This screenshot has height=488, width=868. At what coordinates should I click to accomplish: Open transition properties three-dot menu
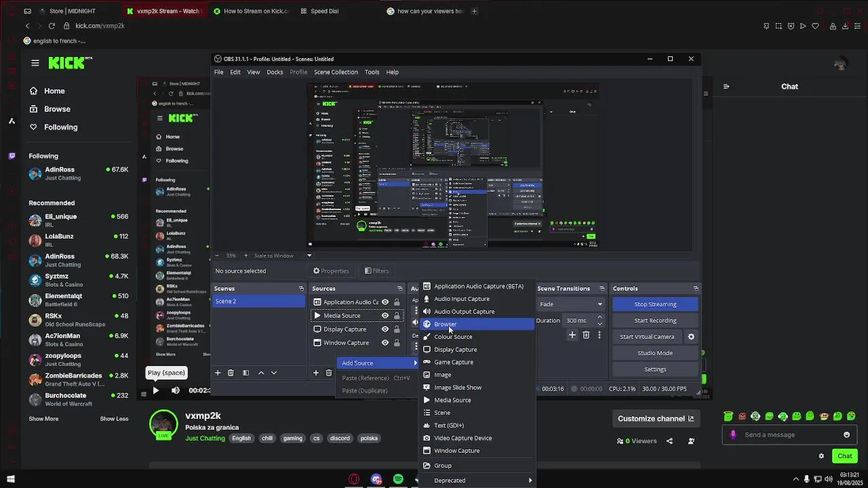click(x=599, y=335)
